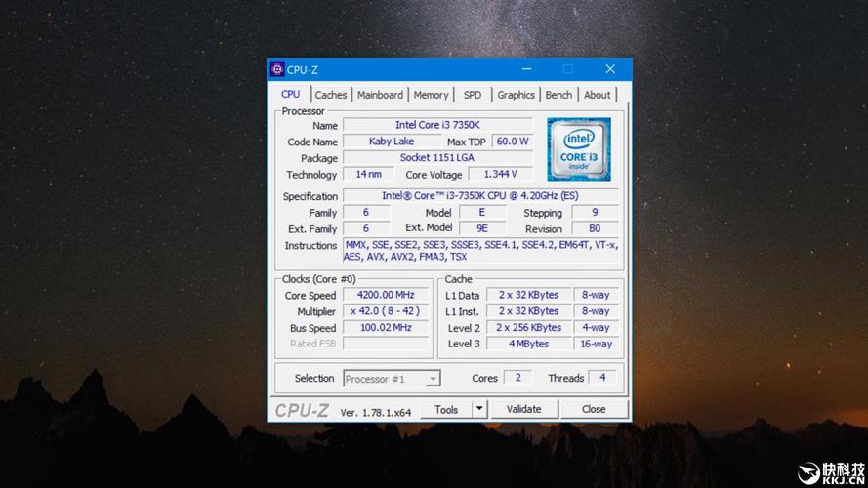Open the Processor #1 selection dropdown

pyautogui.click(x=392, y=379)
